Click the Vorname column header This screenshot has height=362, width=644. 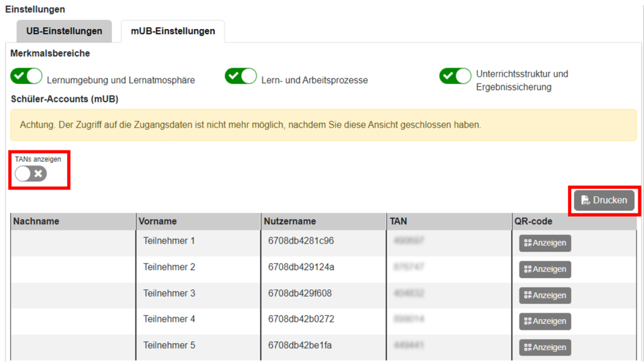[x=158, y=222]
